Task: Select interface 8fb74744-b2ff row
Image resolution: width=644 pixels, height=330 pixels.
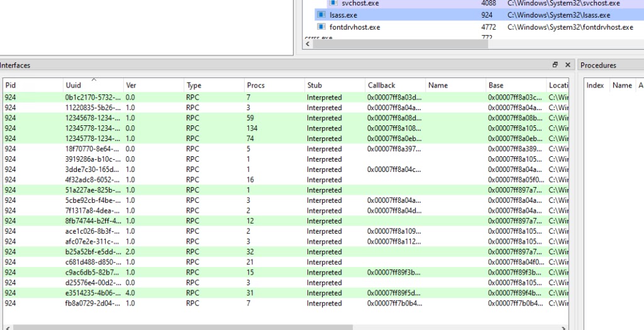Action: pos(286,221)
